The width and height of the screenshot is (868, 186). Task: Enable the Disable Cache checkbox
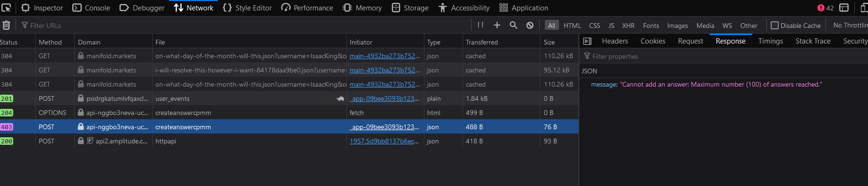point(774,26)
